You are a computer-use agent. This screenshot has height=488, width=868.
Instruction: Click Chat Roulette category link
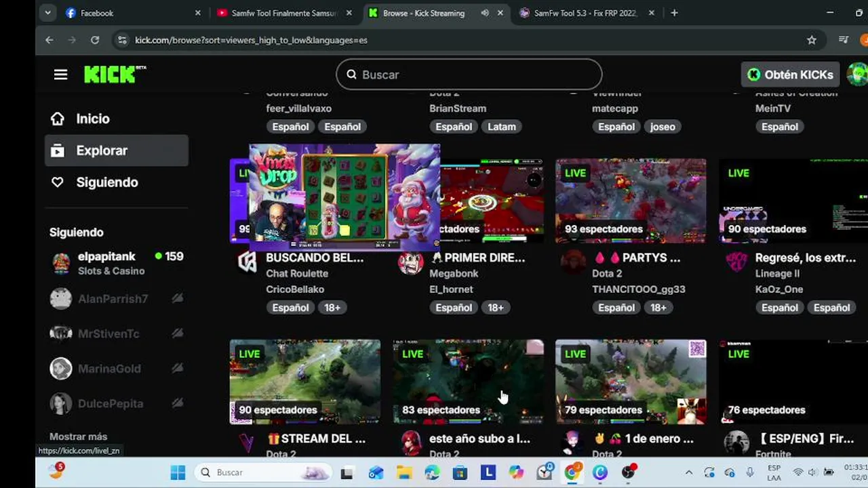tap(297, 274)
